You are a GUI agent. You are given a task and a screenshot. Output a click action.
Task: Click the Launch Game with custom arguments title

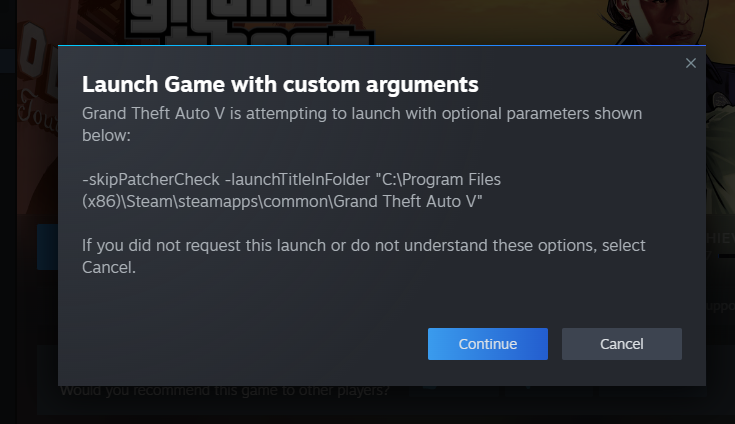click(280, 85)
